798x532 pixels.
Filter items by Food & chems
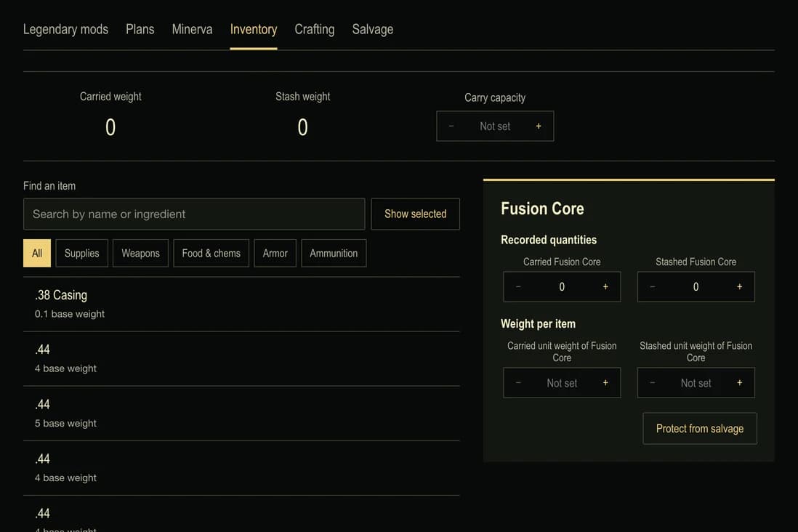point(211,253)
